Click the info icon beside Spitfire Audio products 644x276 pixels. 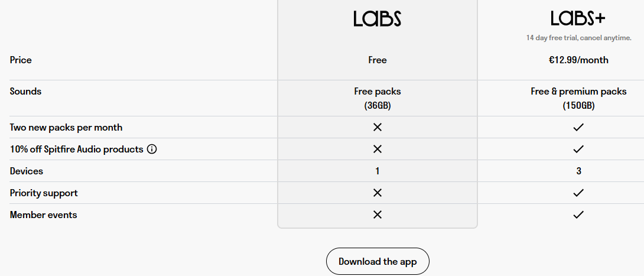(152, 149)
